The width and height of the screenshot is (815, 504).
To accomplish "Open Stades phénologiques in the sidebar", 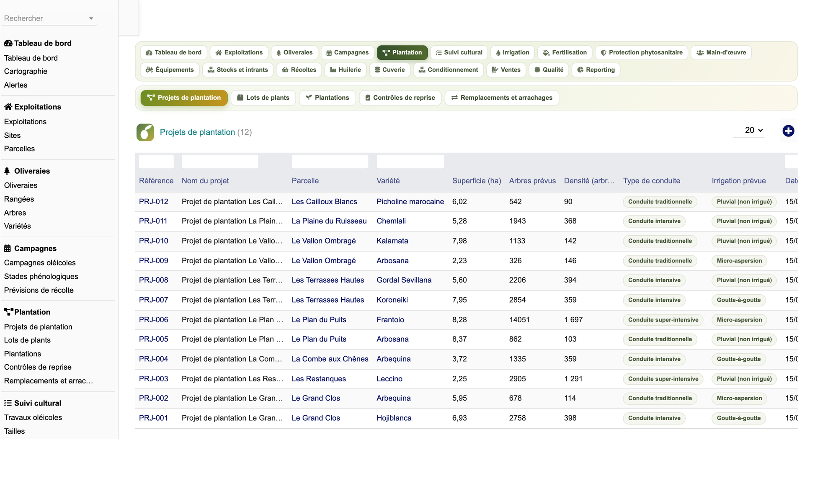I will tap(41, 277).
